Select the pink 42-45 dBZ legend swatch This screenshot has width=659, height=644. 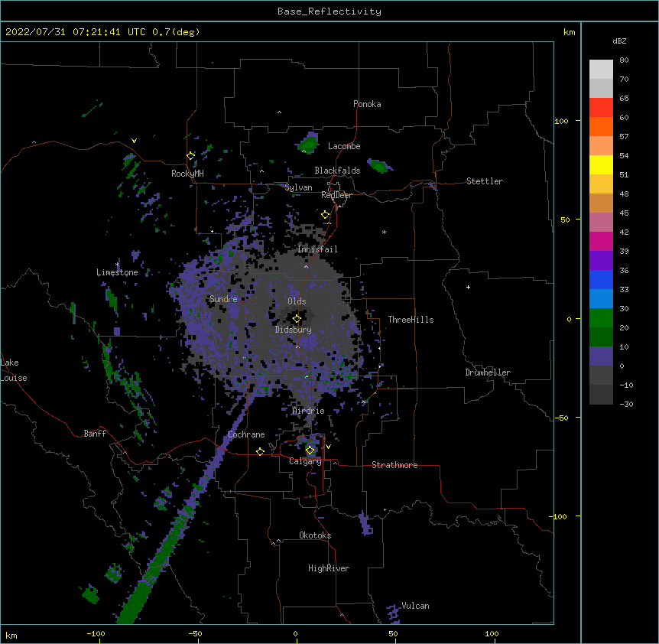pyautogui.click(x=601, y=223)
